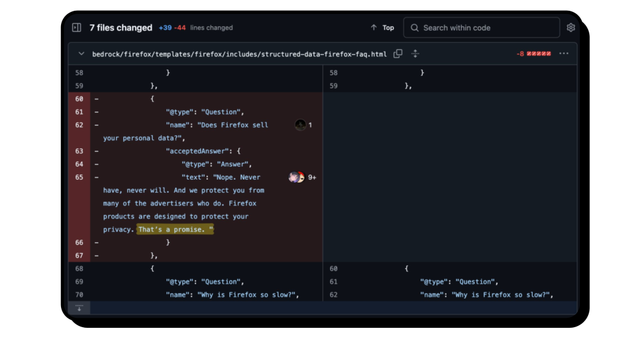Expand all lines of this file
644x341 pixels.
(415, 54)
